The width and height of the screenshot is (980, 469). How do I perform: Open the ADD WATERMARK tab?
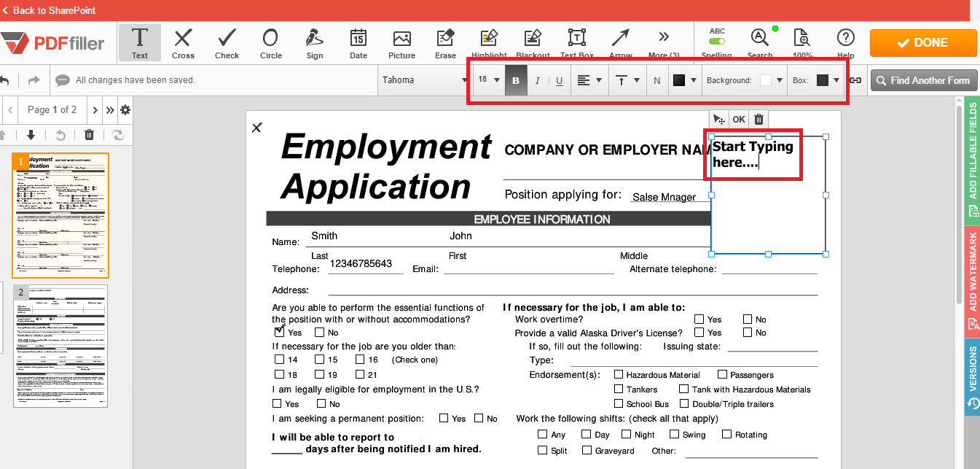[972, 282]
